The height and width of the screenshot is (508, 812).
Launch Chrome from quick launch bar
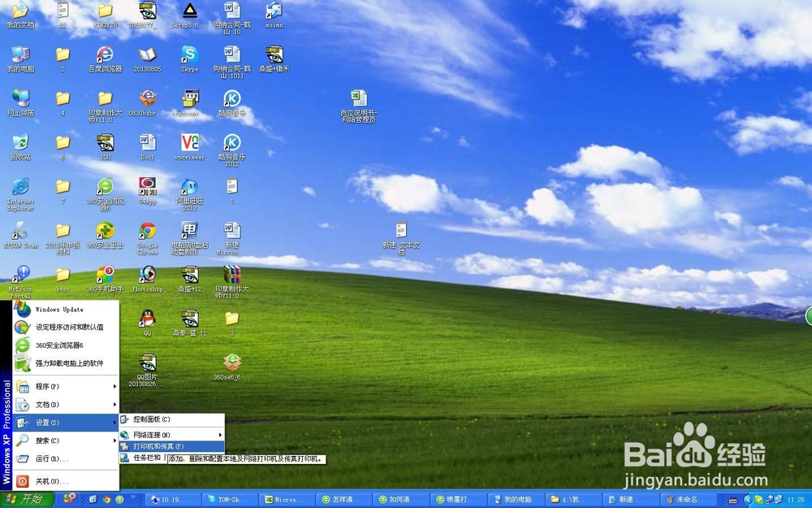(106, 500)
